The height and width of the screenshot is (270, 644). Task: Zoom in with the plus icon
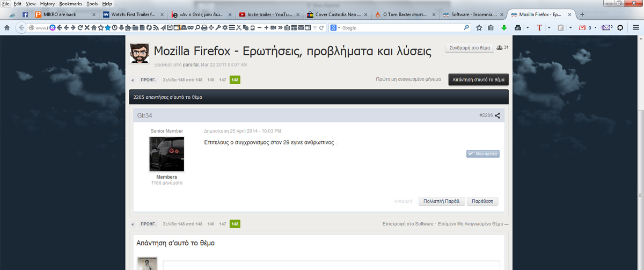[266, 27]
